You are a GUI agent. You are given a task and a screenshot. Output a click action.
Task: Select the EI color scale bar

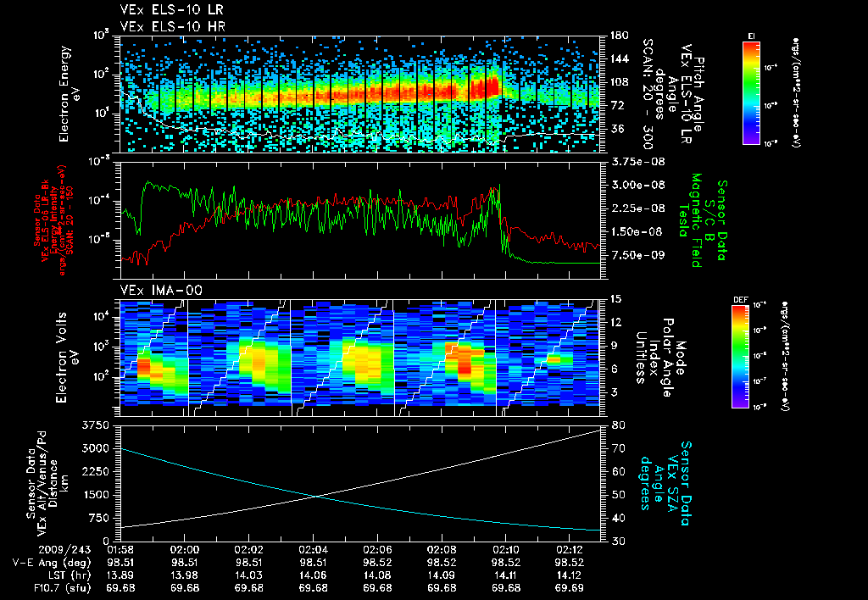[x=751, y=92]
